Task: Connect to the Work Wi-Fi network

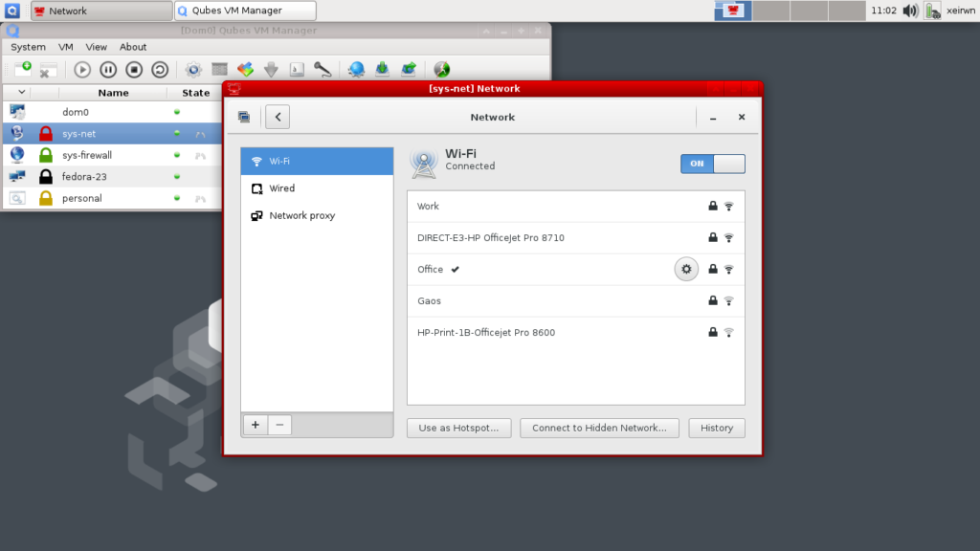Action: (x=575, y=207)
